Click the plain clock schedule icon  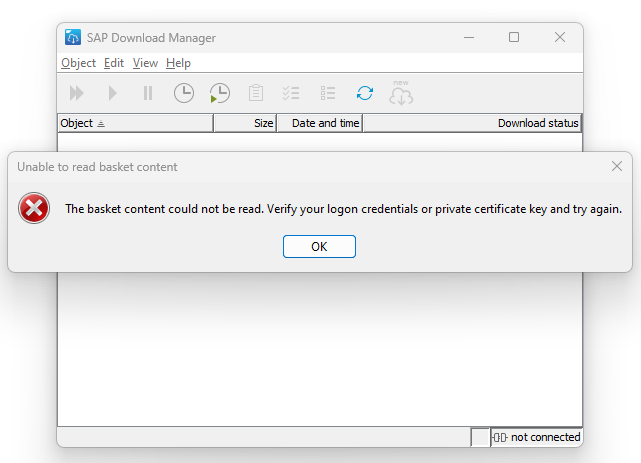pos(184,93)
